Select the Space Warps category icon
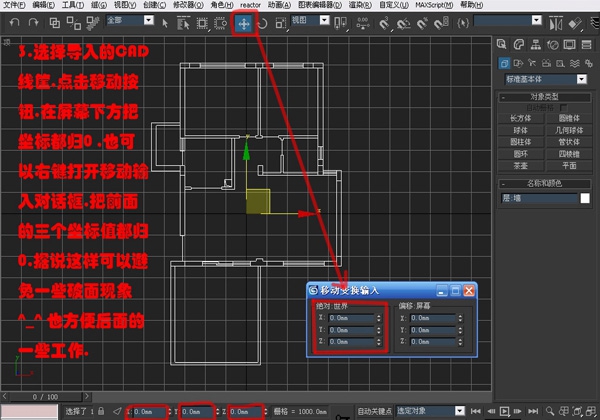The image size is (600, 420). pos(574,63)
